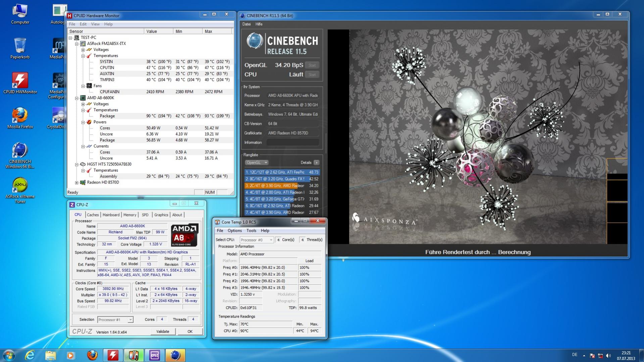Select the 12C/12T ATI FirePro ranking entry
The height and width of the screenshot is (362, 644).
tap(282, 172)
